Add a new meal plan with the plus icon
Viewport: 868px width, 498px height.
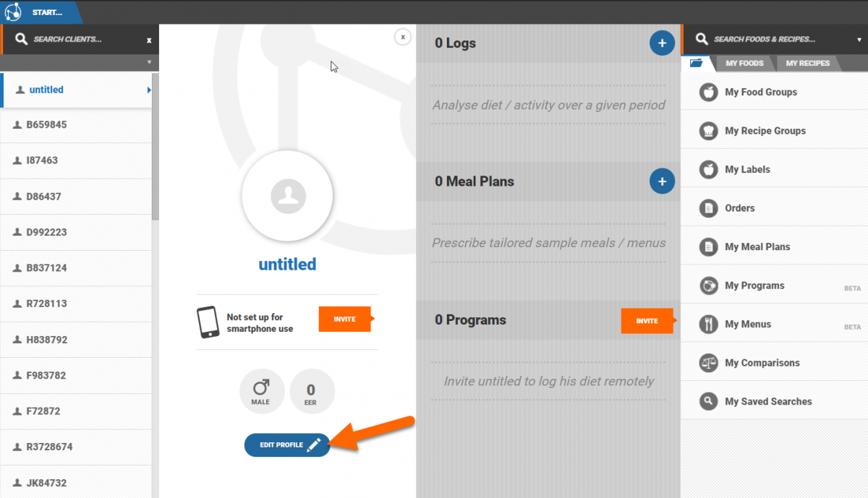point(662,181)
